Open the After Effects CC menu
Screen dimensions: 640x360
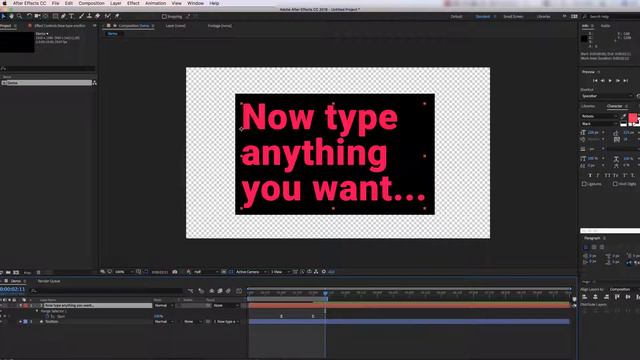pyautogui.click(x=29, y=3)
